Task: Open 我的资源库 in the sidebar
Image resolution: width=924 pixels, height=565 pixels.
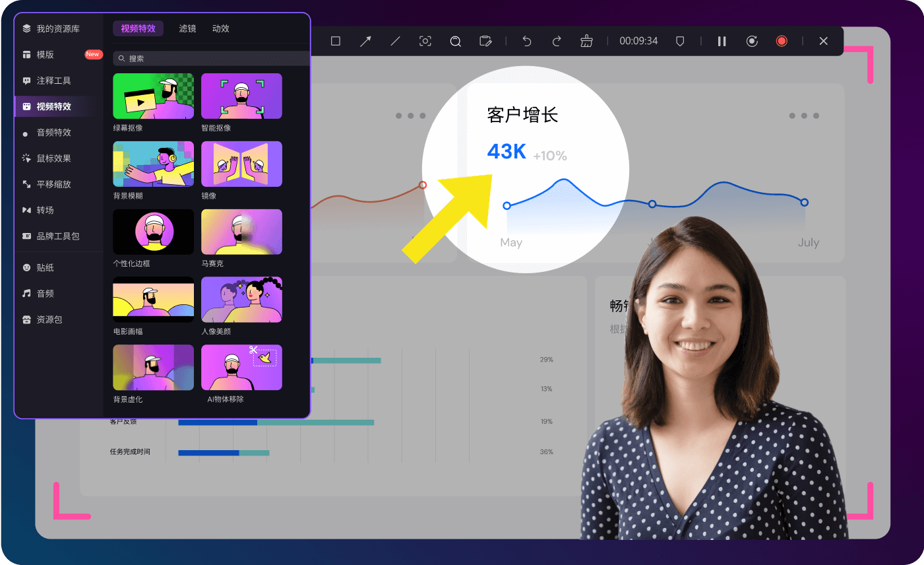Action: pos(59,28)
